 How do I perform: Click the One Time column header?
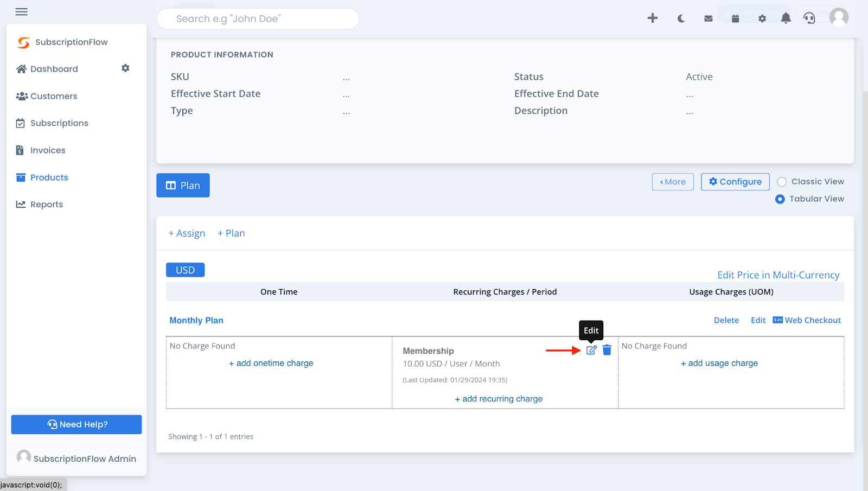click(x=279, y=292)
